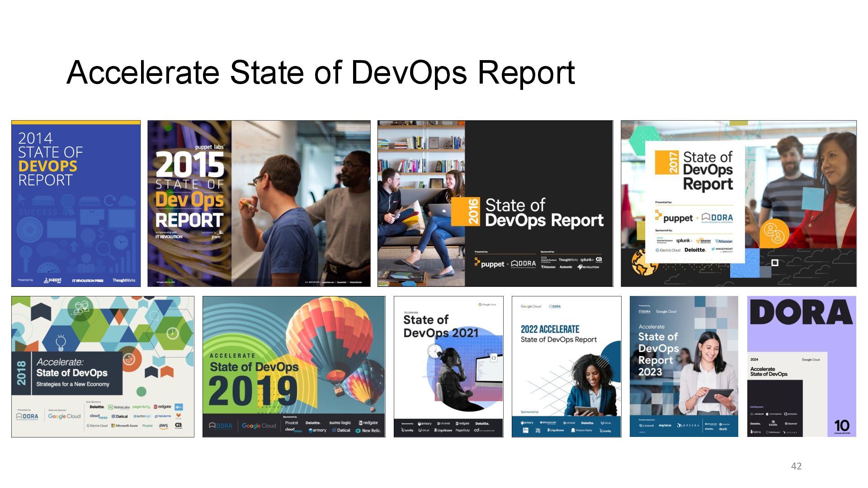The height and width of the screenshot is (488, 868).
Task: Select the 2019 hot air balloon cover
Action: pyautogui.click(x=294, y=366)
